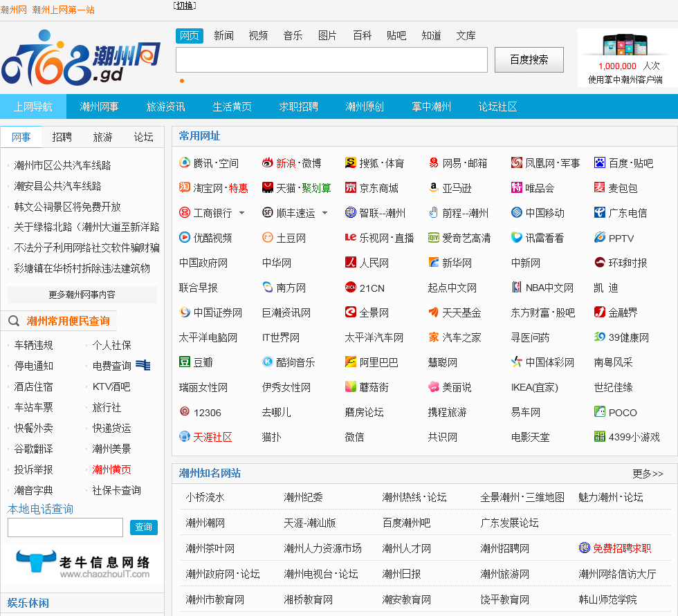This screenshot has height=616, width=678.
Task: Click the 老牛信息网络 banner
Action: [82, 563]
